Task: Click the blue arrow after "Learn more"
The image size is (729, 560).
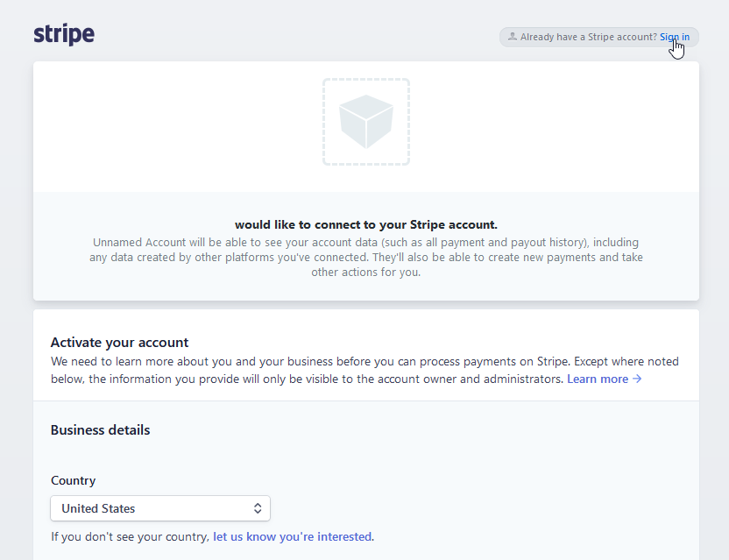Action: [639, 379]
